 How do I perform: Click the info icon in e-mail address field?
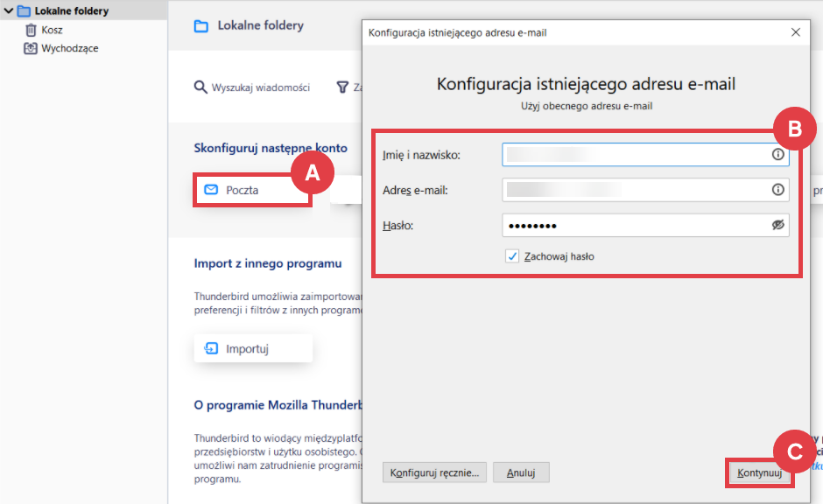777,190
